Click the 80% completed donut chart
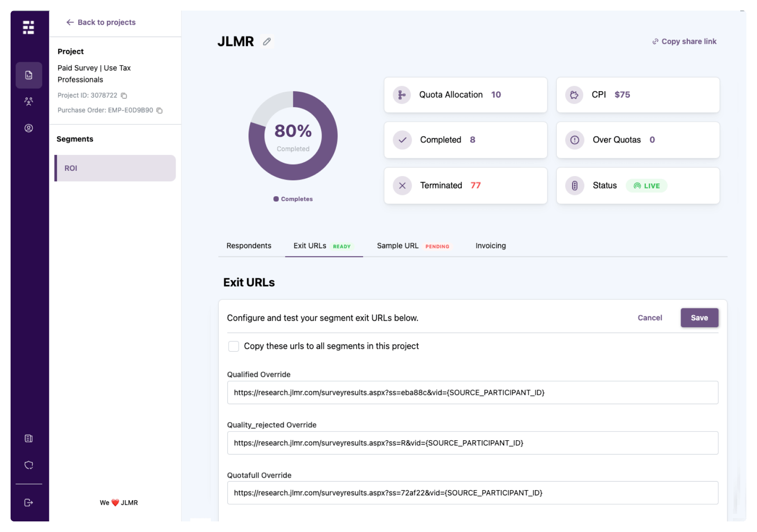 pos(293,136)
